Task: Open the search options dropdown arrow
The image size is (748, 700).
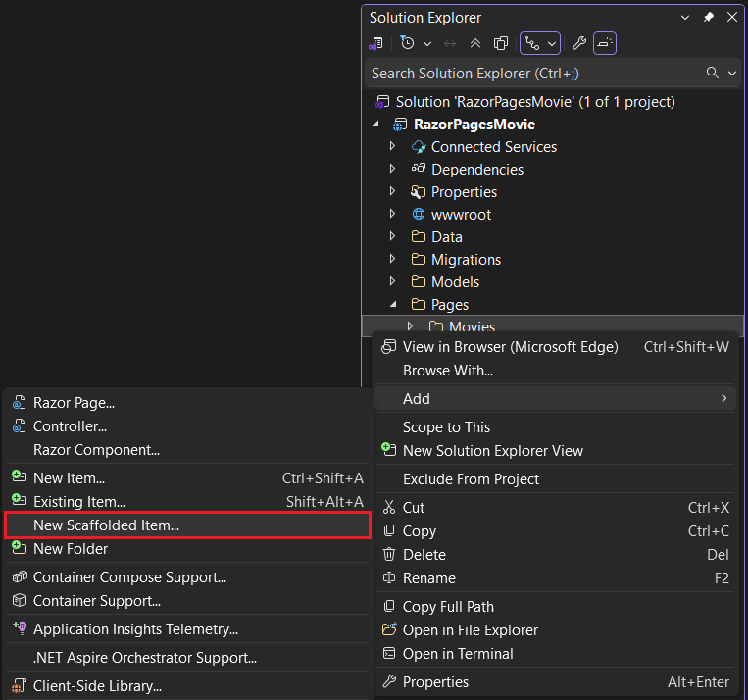Action: pos(731,73)
